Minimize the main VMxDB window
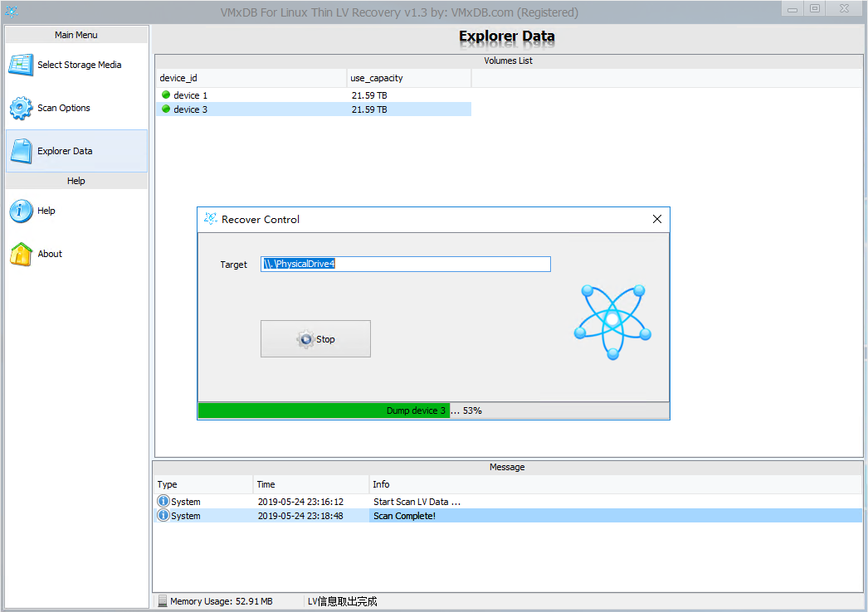The image size is (868, 612). (x=792, y=8)
